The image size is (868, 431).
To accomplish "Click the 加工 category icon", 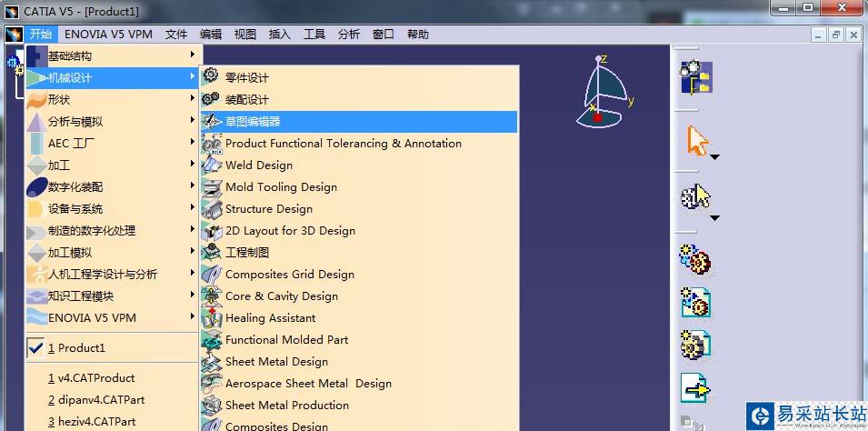I will (36, 165).
